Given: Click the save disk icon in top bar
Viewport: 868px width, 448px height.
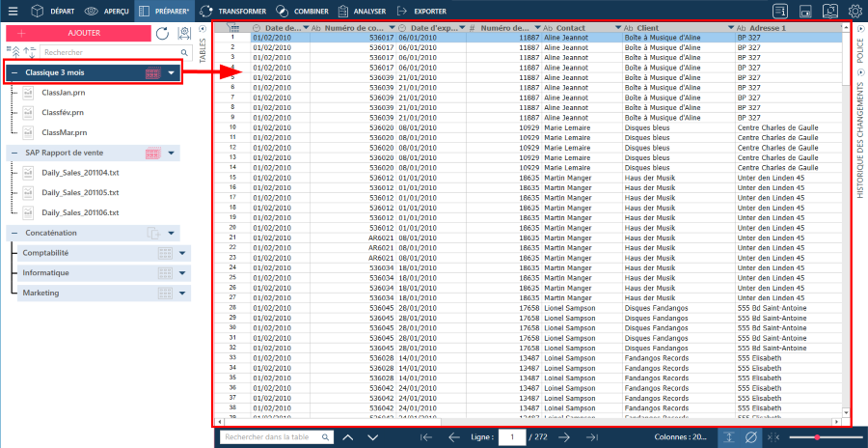Looking at the screenshot, I should click(x=805, y=11).
